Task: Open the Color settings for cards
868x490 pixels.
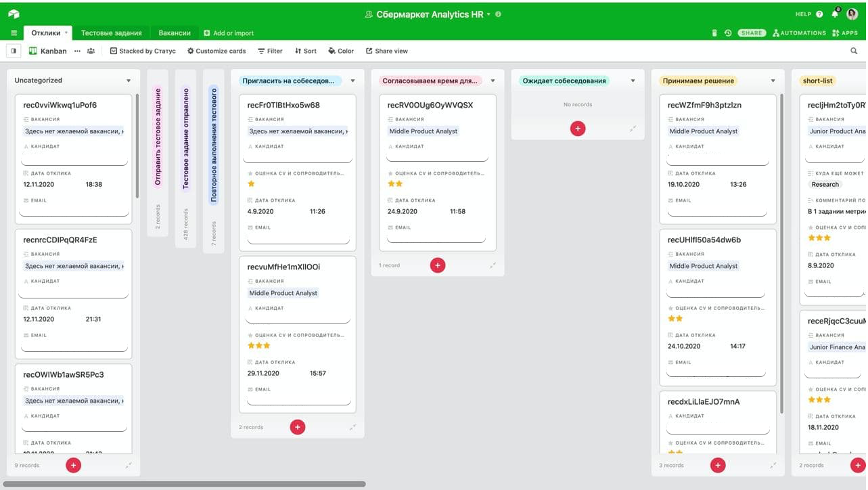Action: (x=341, y=51)
